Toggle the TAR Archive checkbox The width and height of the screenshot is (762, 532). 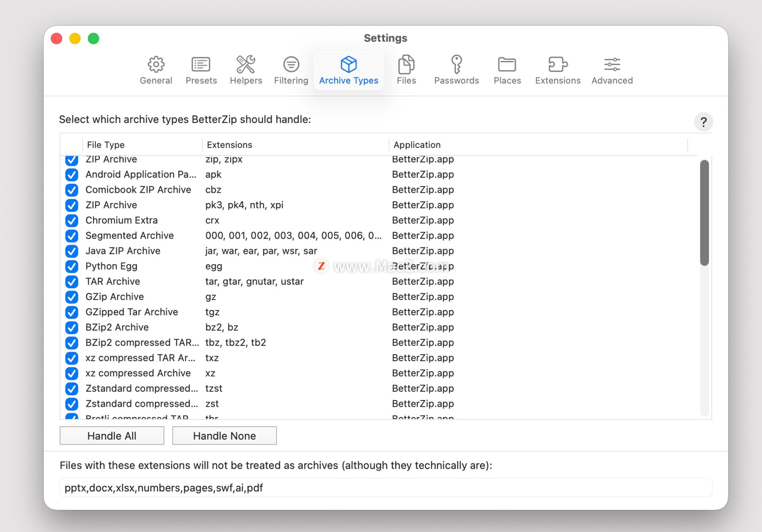[72, 282]
